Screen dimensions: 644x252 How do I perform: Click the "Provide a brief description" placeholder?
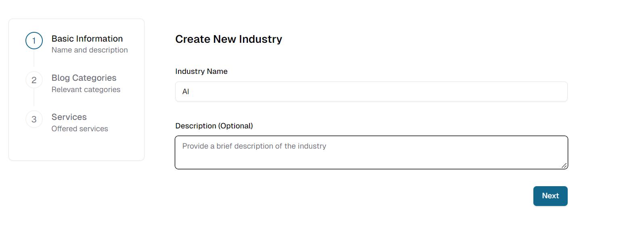(x=254, y=146)
